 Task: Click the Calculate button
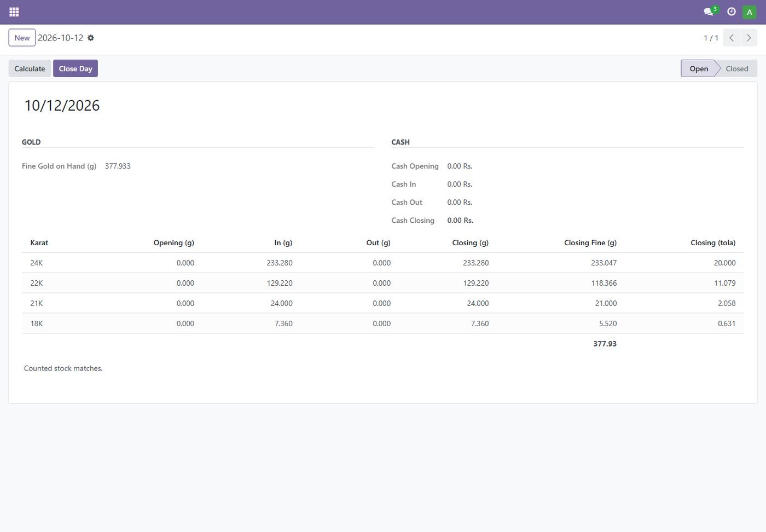click(30, 68)
